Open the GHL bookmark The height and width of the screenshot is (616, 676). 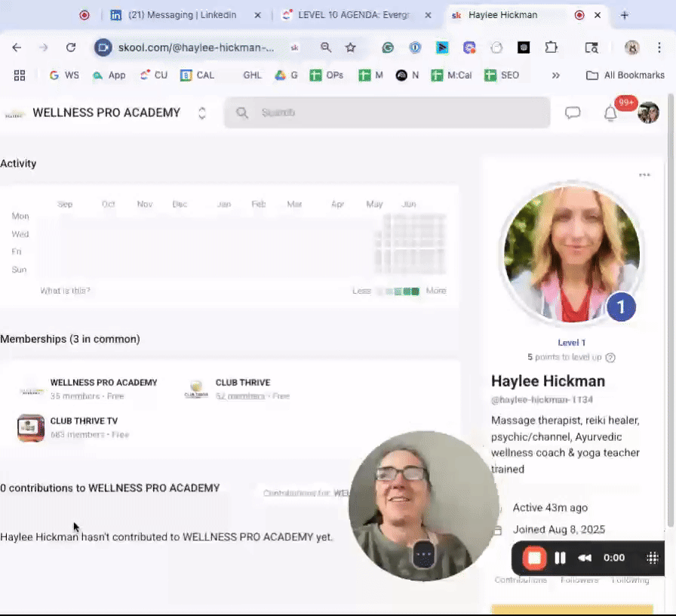(252, 75)
